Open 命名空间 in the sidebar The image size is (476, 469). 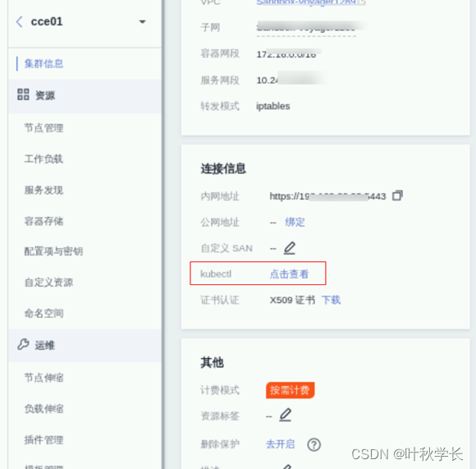click(43, 313)
